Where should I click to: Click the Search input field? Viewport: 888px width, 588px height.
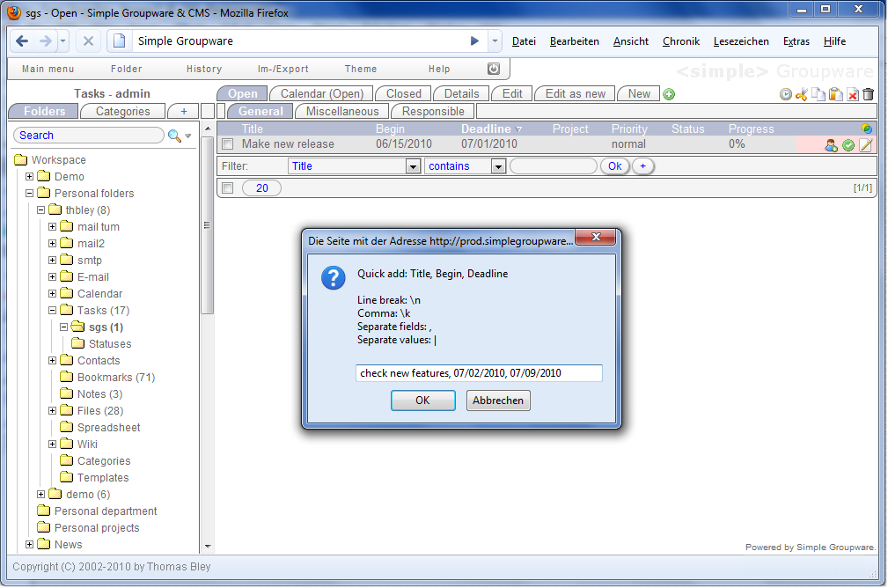88,136
